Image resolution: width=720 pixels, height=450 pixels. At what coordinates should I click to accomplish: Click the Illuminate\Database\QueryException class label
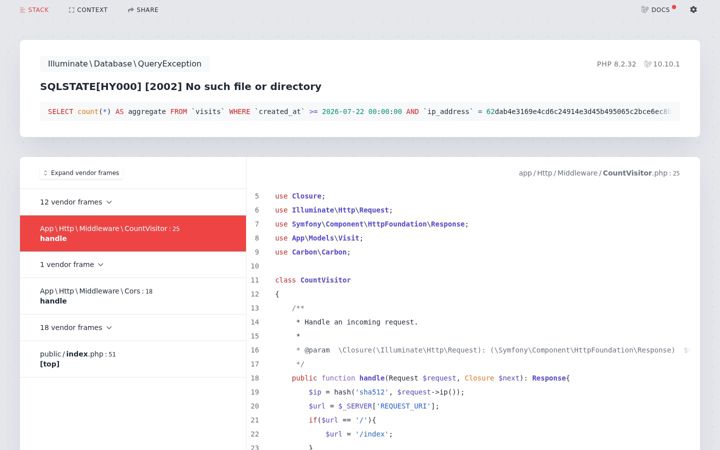pyautogui.click(x=124, y=64)
